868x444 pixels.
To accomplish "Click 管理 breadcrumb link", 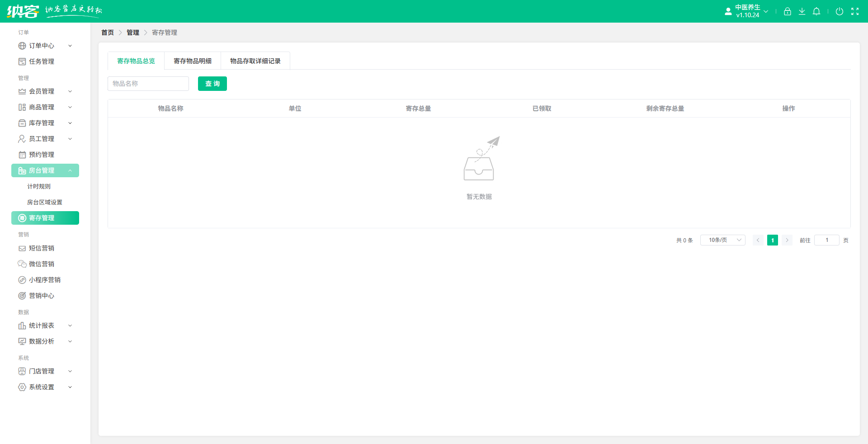I will tap(133, 33).
